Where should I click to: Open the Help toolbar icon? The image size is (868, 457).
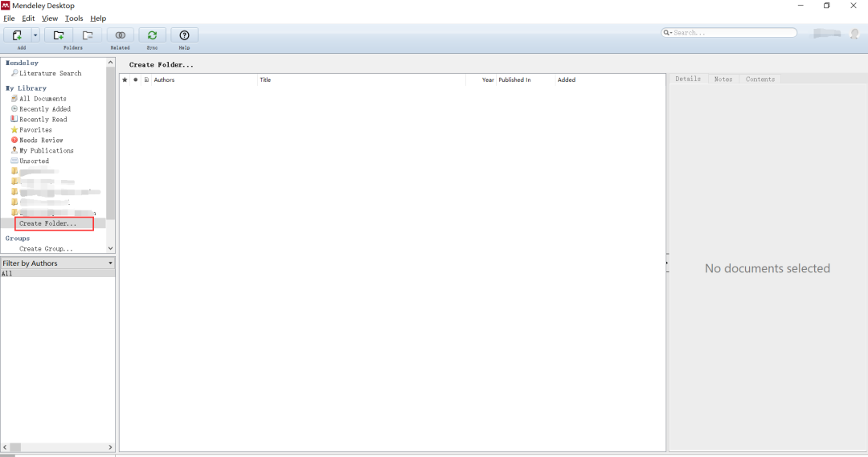click(x=184, y=35)
